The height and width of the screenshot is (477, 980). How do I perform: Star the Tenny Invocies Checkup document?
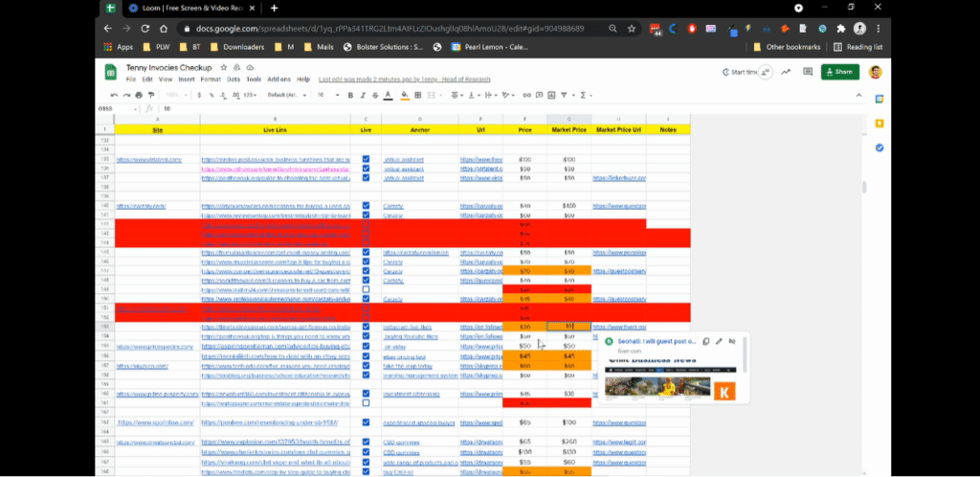[224, 67]
